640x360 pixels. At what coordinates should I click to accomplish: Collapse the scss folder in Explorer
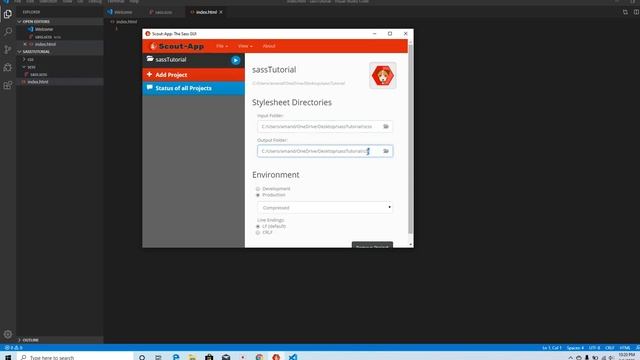pos(31,67)
